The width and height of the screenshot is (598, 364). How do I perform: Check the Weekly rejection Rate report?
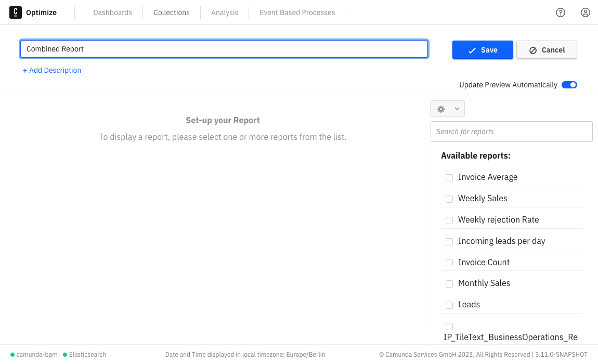point(449,220)
